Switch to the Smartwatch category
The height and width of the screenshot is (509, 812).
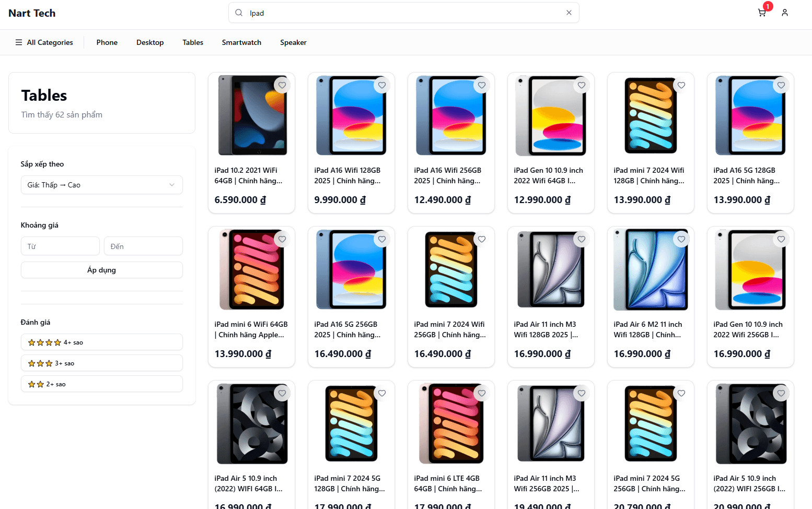[x=241, y=42]
